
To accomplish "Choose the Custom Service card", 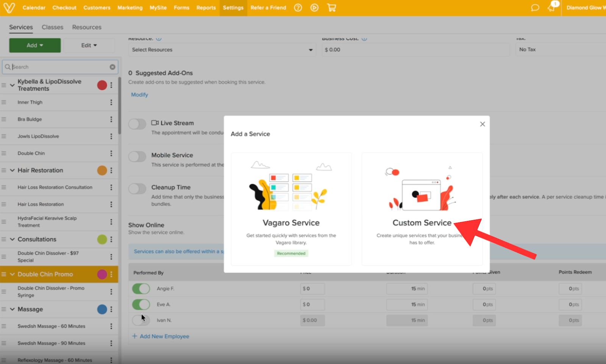I will (x=422, y=209).
